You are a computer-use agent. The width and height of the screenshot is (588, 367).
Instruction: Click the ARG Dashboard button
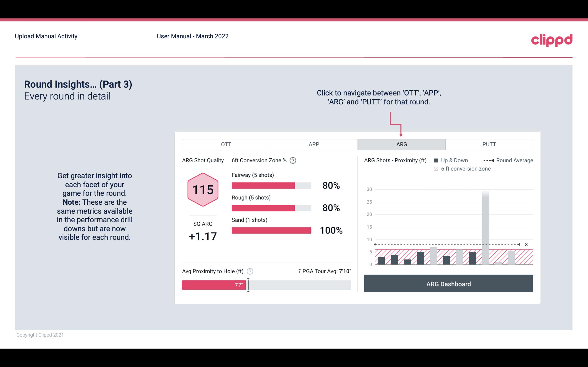coord(448,283)
